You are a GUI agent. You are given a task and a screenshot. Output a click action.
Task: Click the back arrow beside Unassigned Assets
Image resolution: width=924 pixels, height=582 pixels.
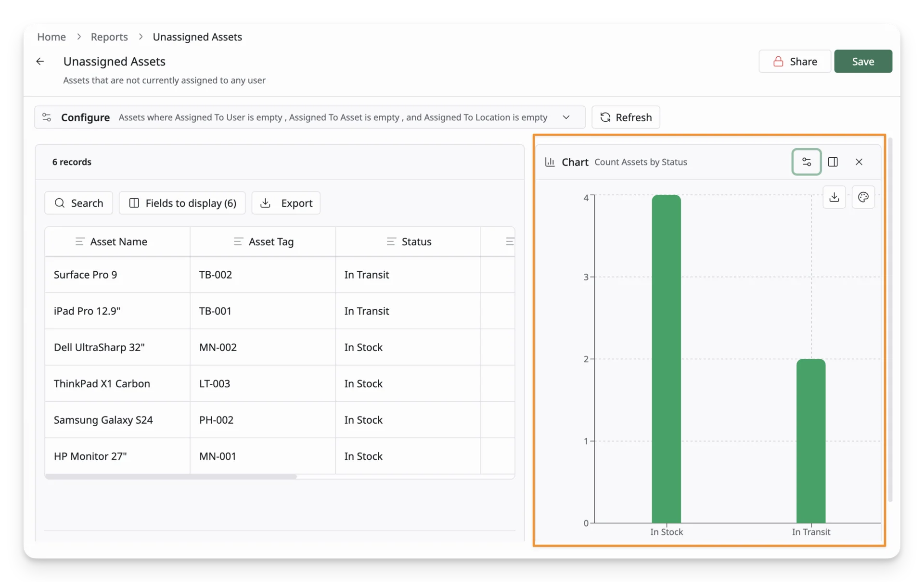coord(40,61)
